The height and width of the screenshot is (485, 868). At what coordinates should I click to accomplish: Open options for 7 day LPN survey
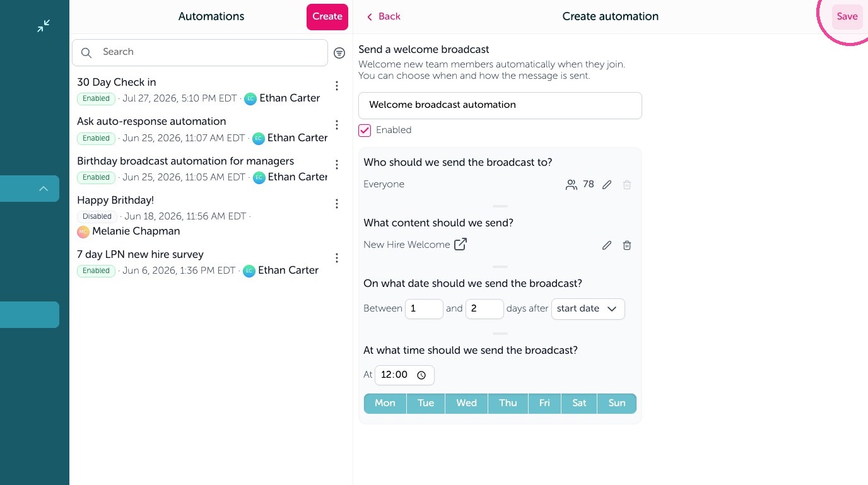click(337, 258)
